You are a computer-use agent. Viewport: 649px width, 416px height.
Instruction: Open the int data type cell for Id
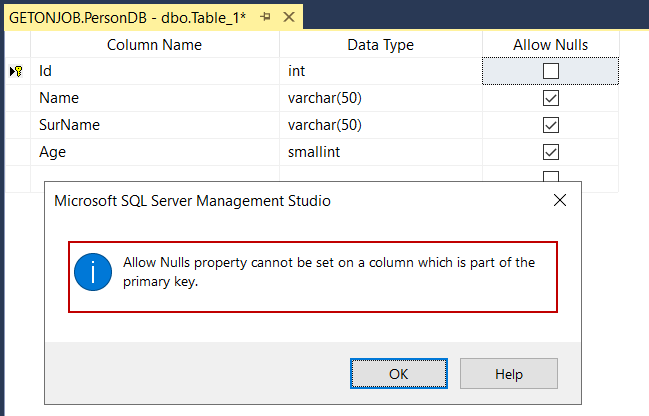(x=380, y=72)
